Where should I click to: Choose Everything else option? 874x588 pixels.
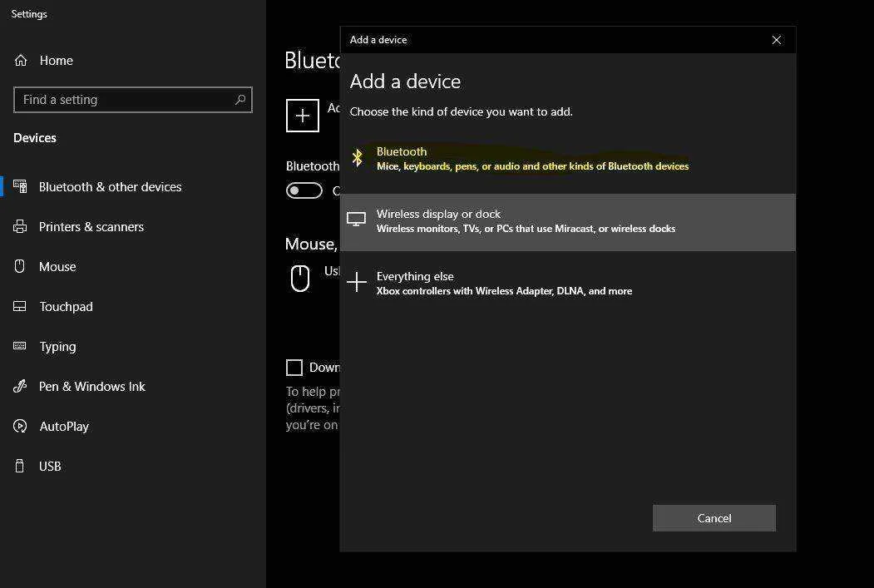[568, 283]
